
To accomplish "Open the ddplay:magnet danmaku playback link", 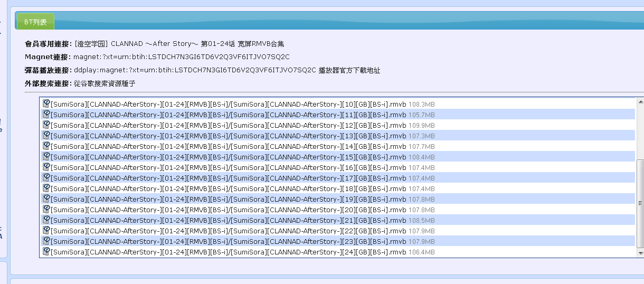I will pyautogui.click(x=195, y=70).
